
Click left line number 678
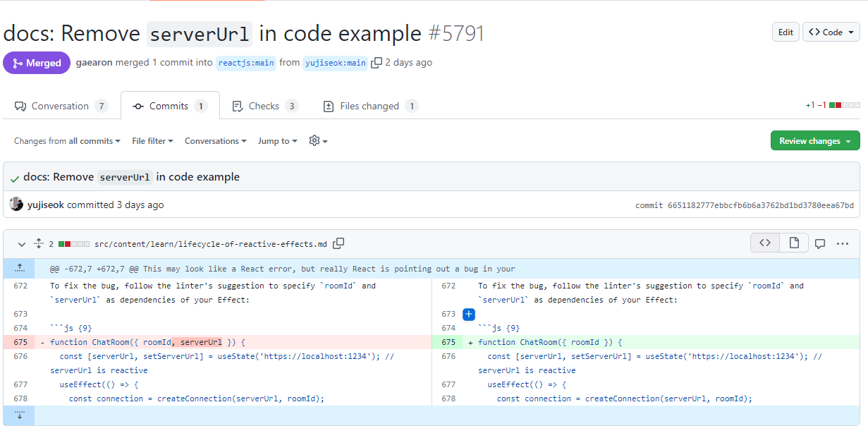tap(20, 399)
